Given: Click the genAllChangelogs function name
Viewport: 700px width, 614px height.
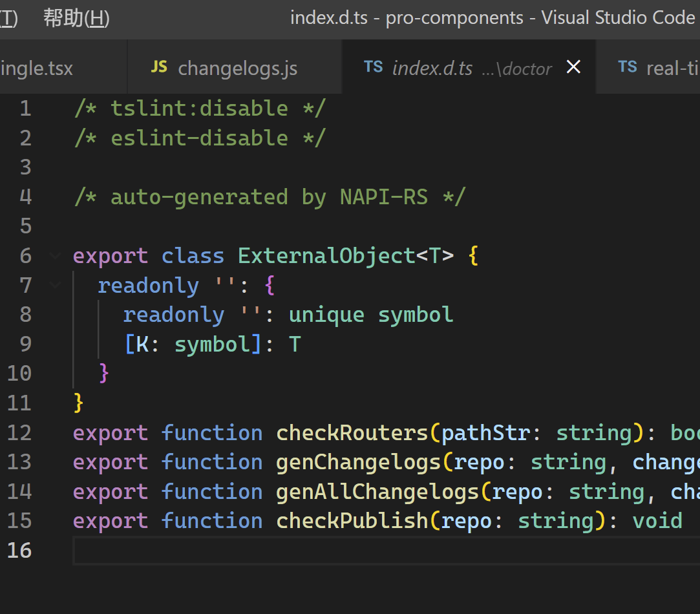Looking at the screenshot, I should (x=377, y=492).
